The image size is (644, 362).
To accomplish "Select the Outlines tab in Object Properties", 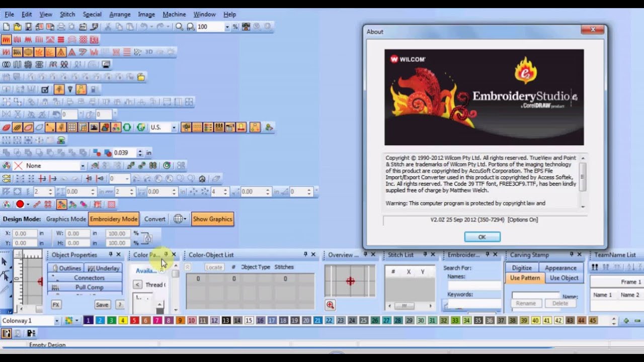I will tap(67, 268).
